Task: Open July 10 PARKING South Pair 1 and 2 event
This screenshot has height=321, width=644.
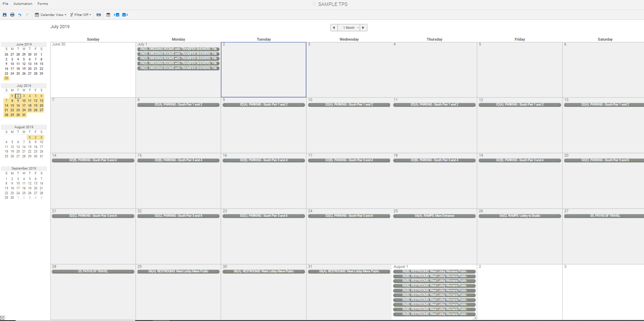Action: (x=349, y=105)
